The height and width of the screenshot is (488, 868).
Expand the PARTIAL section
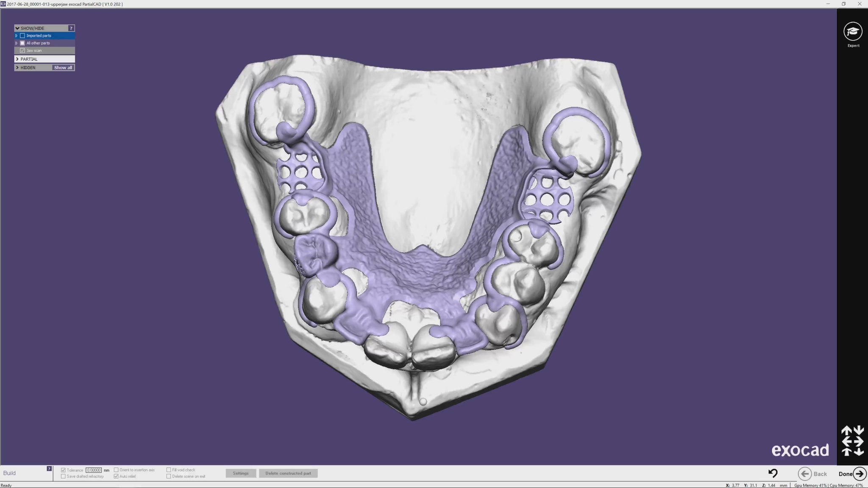click(x=17, y=59)
